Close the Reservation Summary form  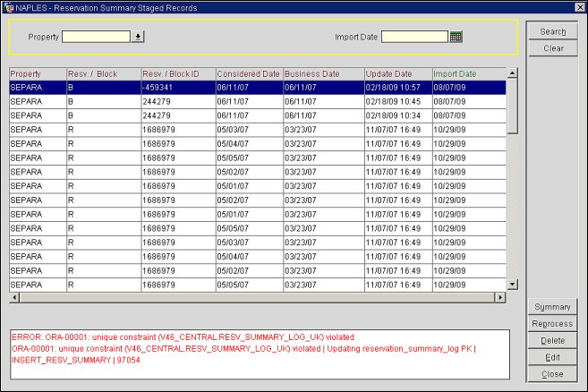click(x=552, y=374)
